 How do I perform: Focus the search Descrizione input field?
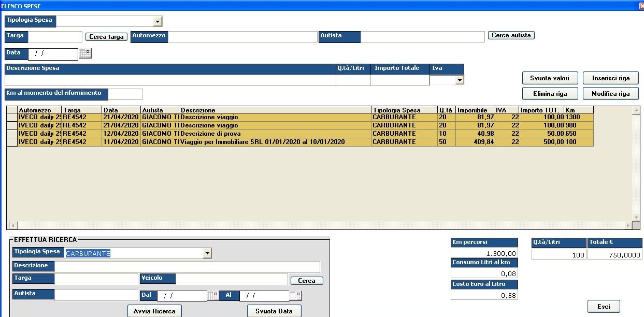click(x=187, y=267)
